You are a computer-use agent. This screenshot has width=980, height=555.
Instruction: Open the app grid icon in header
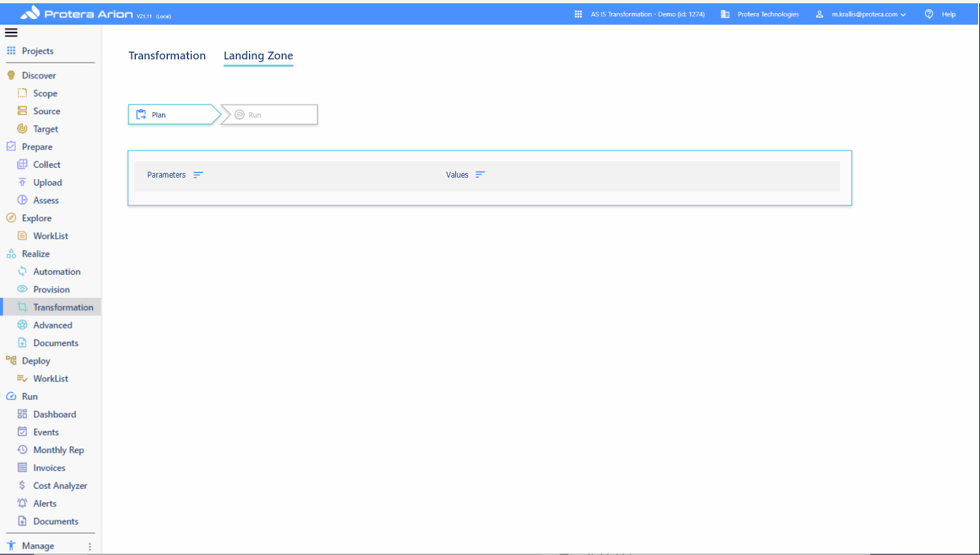pos(578,14)
